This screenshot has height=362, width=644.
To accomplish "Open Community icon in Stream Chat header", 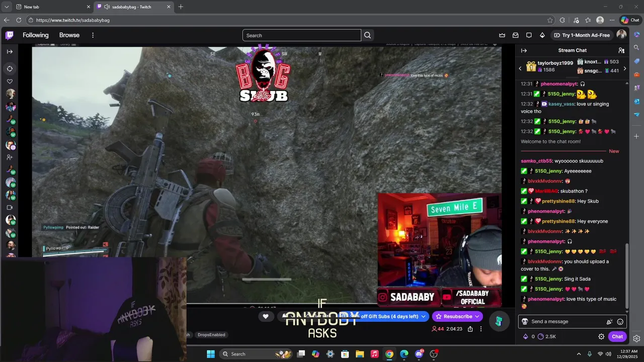I will 621,50.
